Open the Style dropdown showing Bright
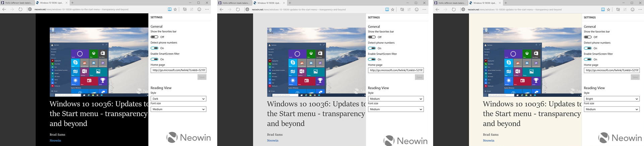Viewport: 644px width, 146px height. [612, 99]
